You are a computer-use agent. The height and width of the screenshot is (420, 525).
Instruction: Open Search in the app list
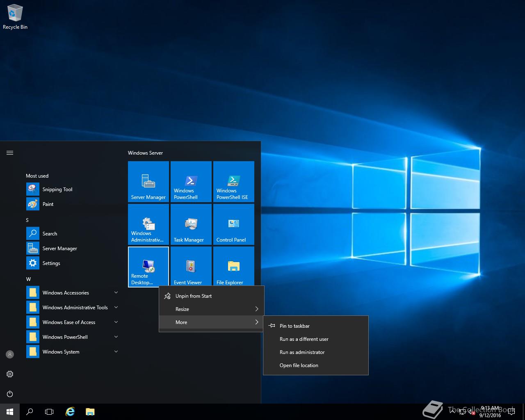pyautogui.click(x=72, y=233)
